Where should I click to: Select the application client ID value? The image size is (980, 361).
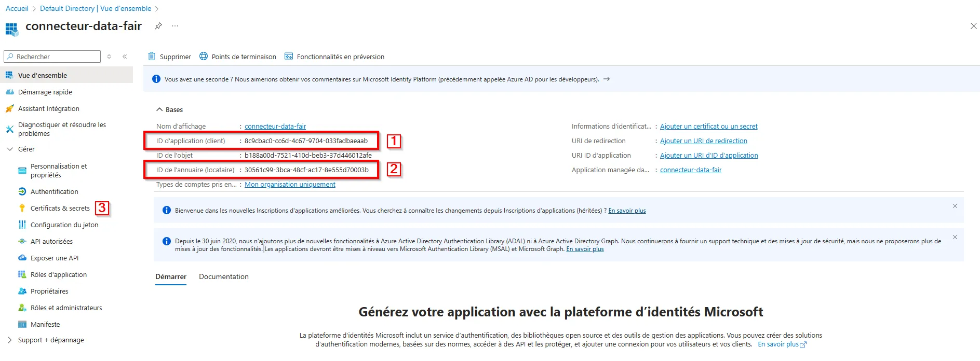306,141
